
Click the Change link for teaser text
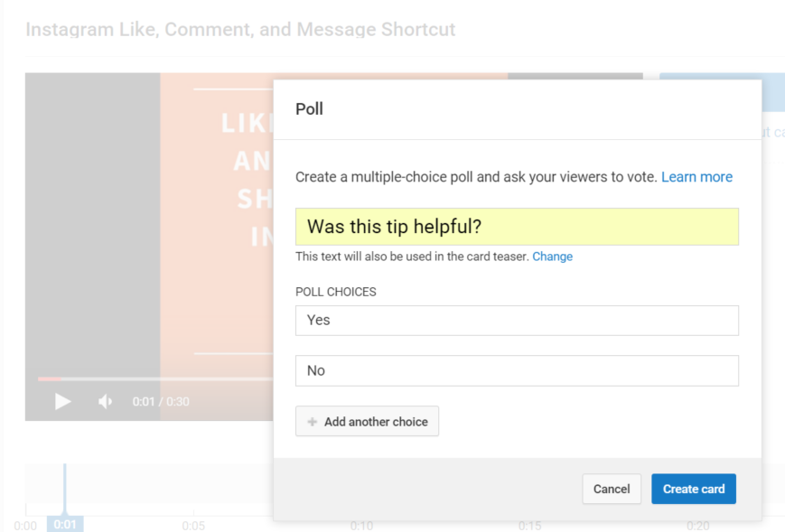(x=552, y=257)
